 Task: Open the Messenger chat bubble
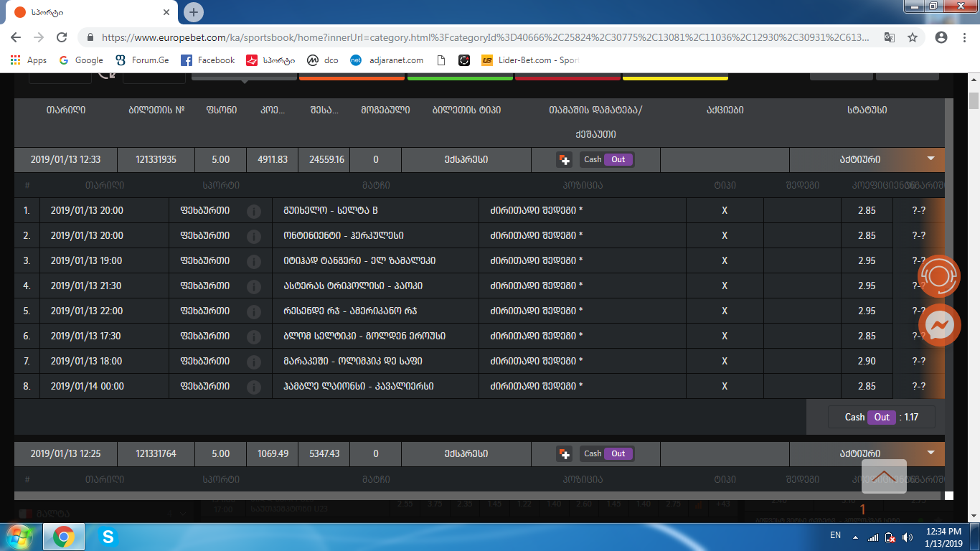click(x=939, y=325)
